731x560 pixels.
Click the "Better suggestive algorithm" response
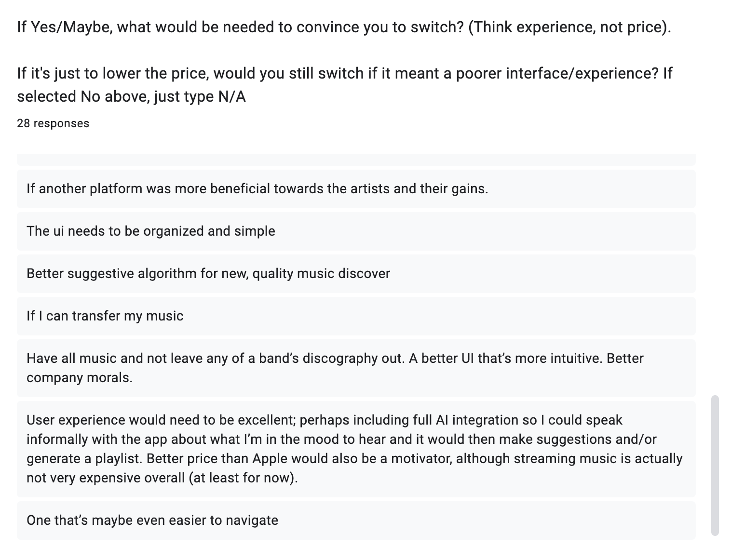tap(208, 274)
